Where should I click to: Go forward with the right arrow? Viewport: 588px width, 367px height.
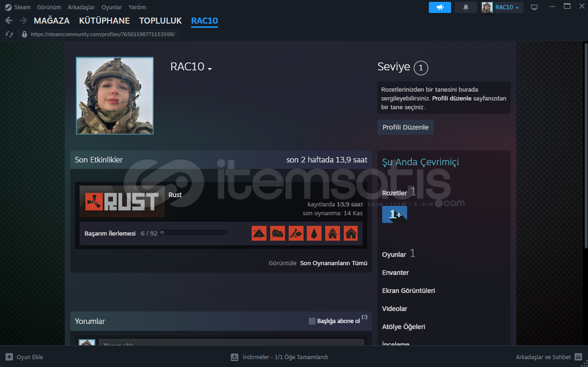point(23,20)
